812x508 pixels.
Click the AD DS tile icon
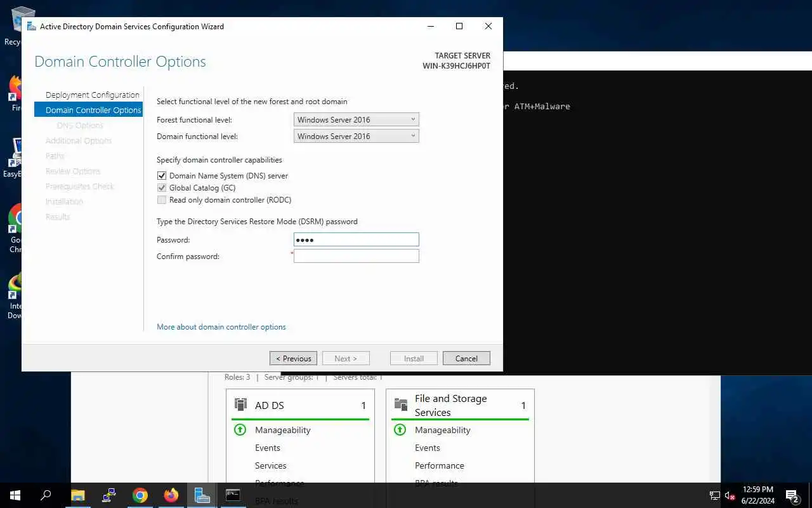click(241, 404)
